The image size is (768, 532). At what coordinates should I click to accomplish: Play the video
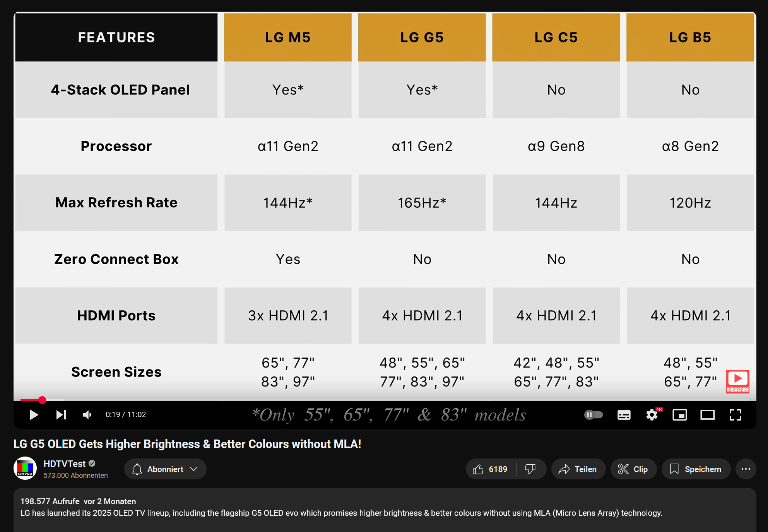(x=34, y=414)
